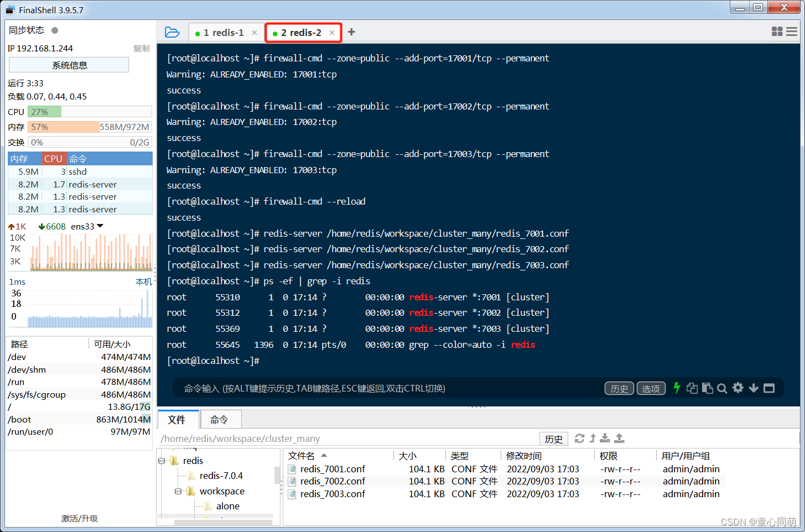Sort files by 文件名 column
Image resolution: width=805 pixels, height=532 pixels.
click(x=339, y=456)
